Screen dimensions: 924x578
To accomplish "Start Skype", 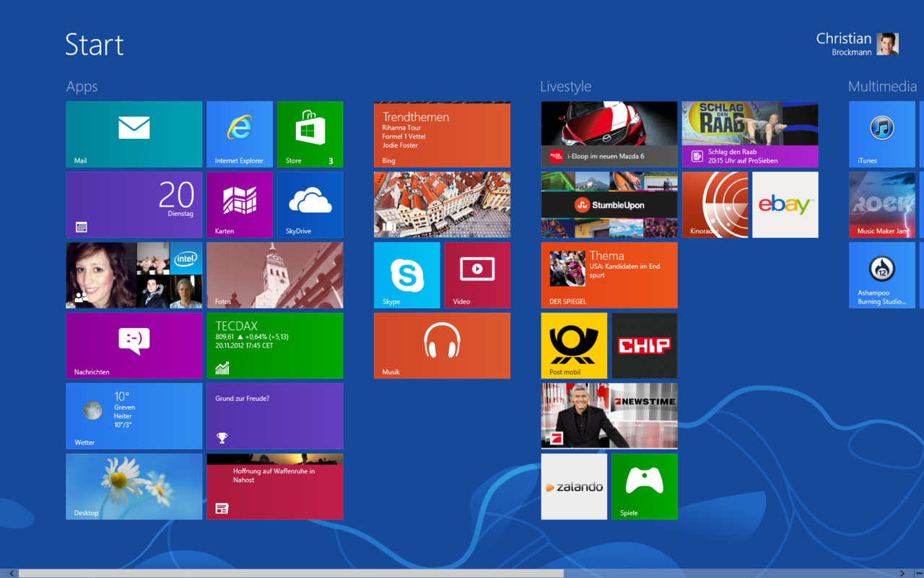I will point(406,275).
